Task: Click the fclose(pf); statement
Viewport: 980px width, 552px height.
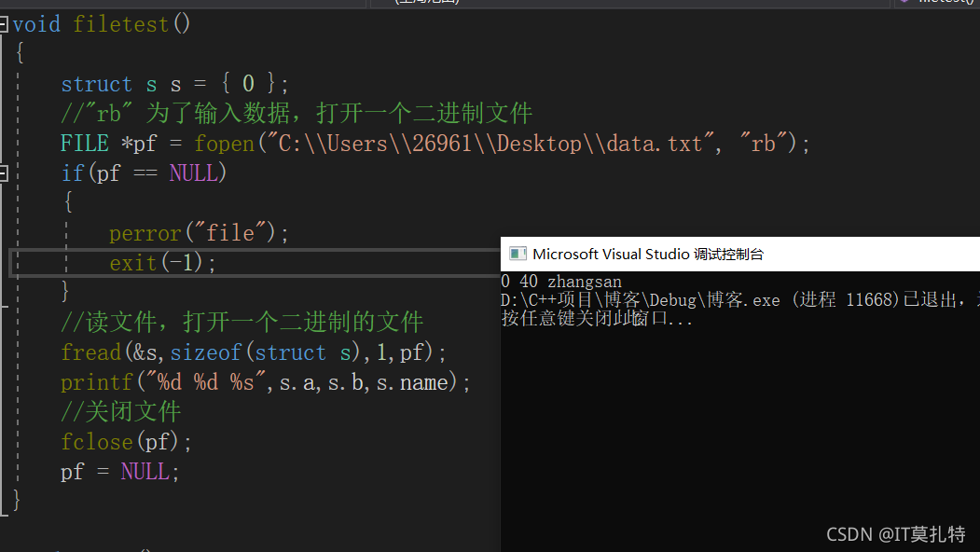Action: click(126, 442)
